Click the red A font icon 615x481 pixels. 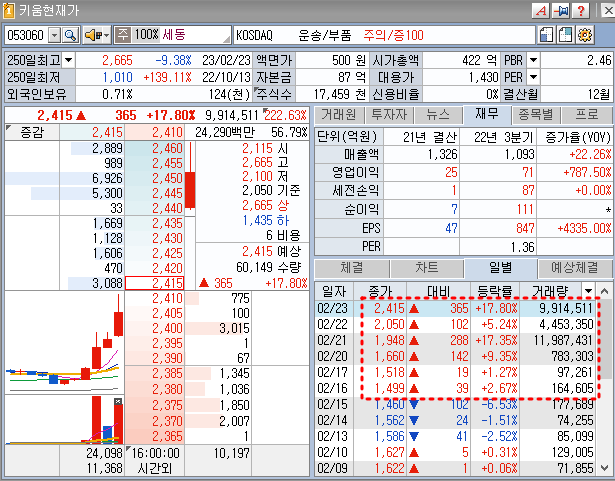pyautogui.click(x=541, y=10)
